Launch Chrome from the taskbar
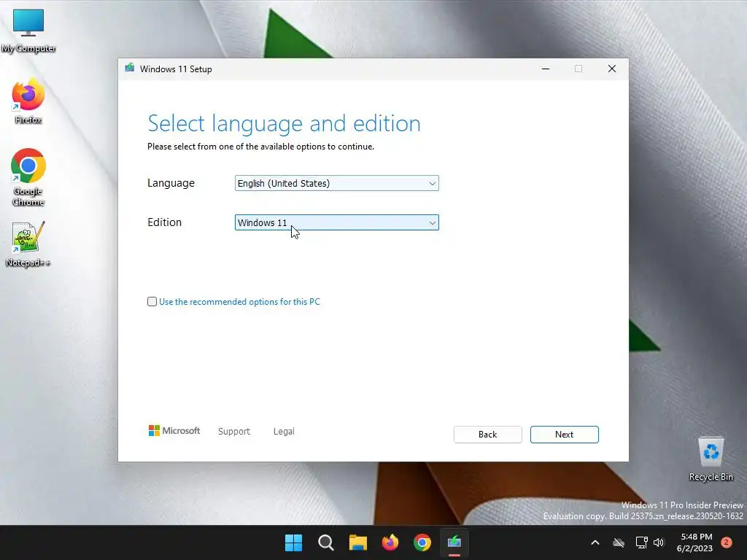This screenshot has height=560, width=747. point(422,542)
